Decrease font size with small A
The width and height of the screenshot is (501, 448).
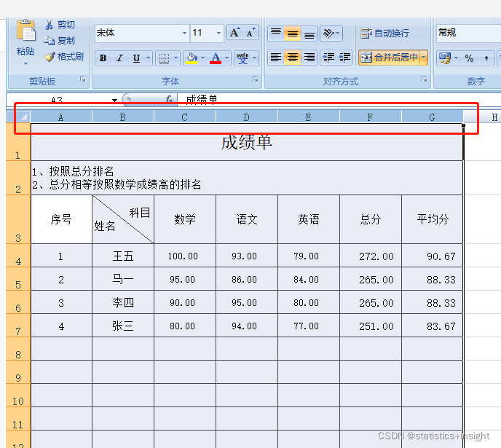click(x=250, y=33)
